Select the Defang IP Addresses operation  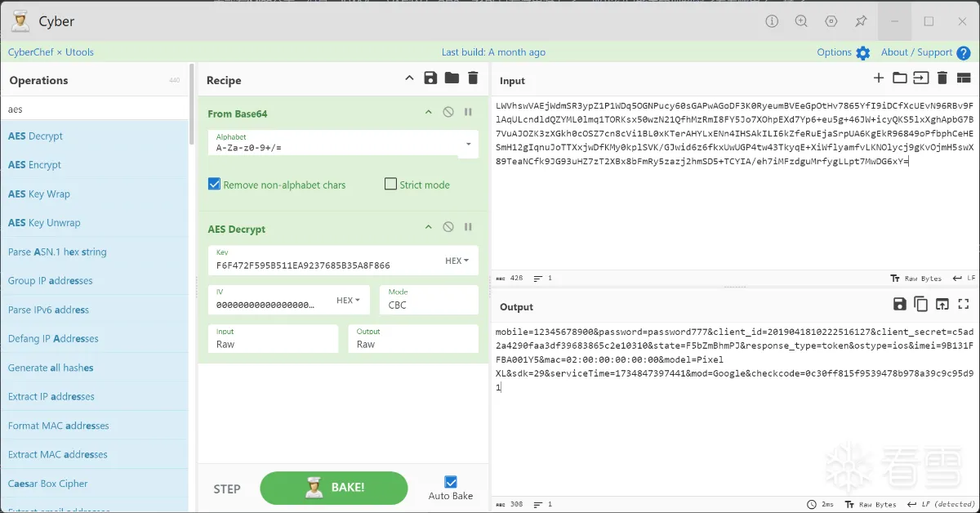94,339
